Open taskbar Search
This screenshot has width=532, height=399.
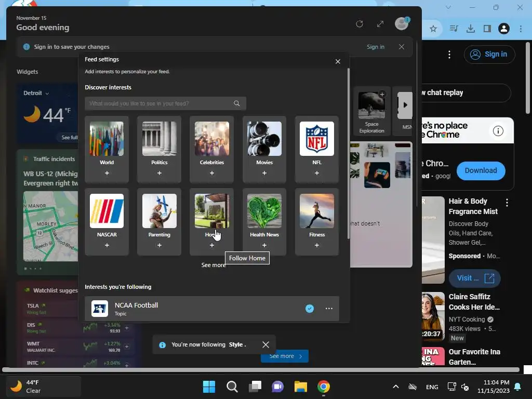232,387
